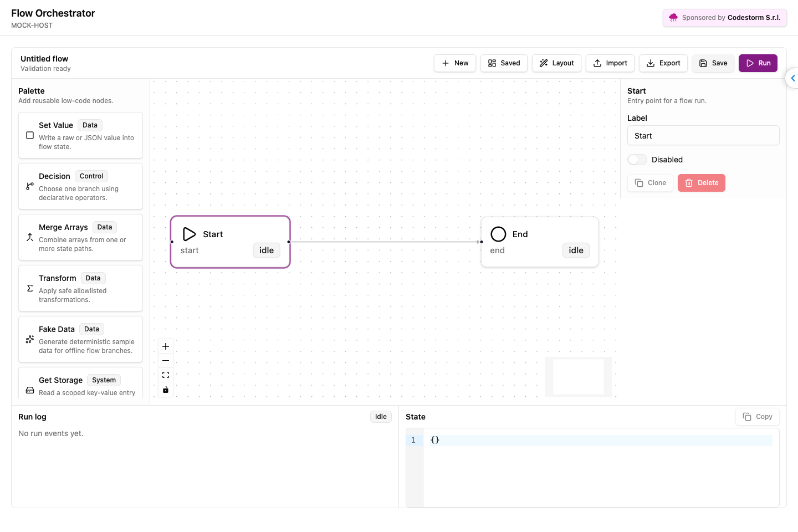
Task: Click the Start node's output handle
Action: point(289,242)
